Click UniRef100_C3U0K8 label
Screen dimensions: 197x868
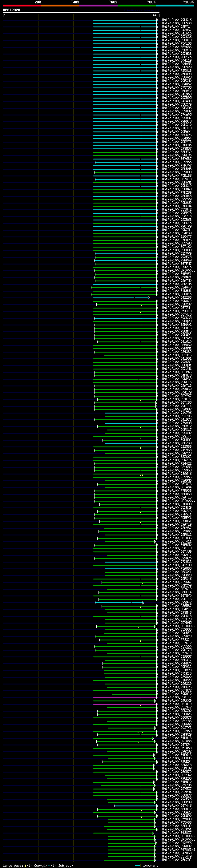(177, 78)
